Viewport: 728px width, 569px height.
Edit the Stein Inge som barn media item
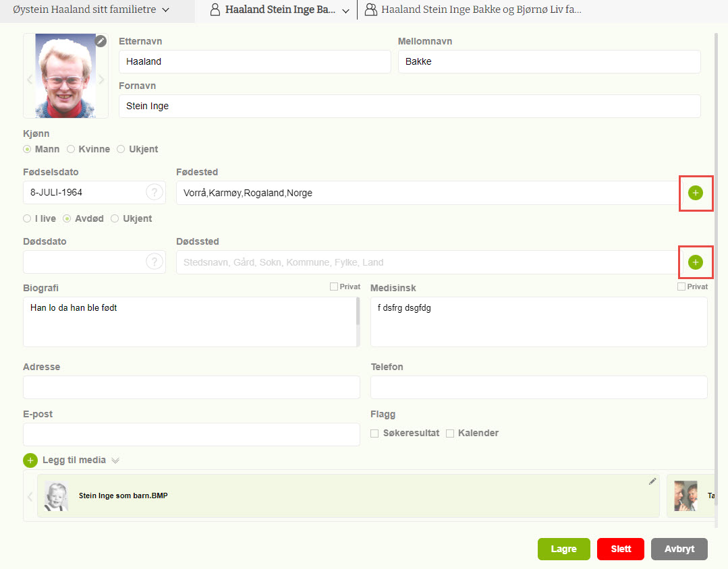pyautogui.click(x=652, y=481)
